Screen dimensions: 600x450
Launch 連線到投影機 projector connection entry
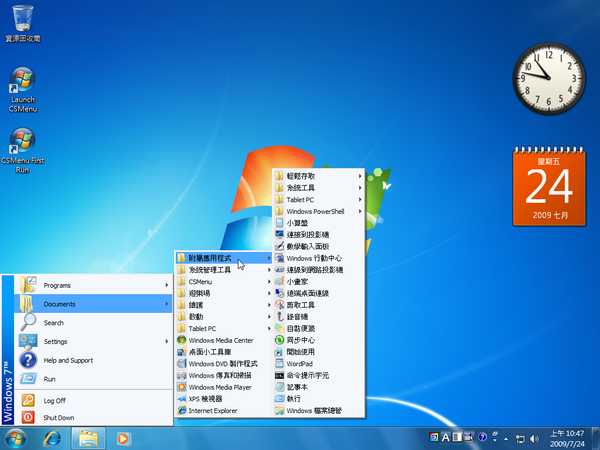click(319, 235)
